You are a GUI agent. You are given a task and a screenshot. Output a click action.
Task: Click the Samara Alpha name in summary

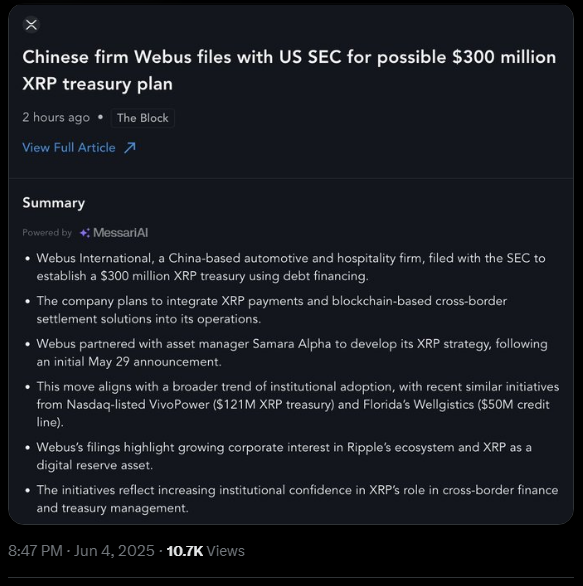tap(292, 344)
